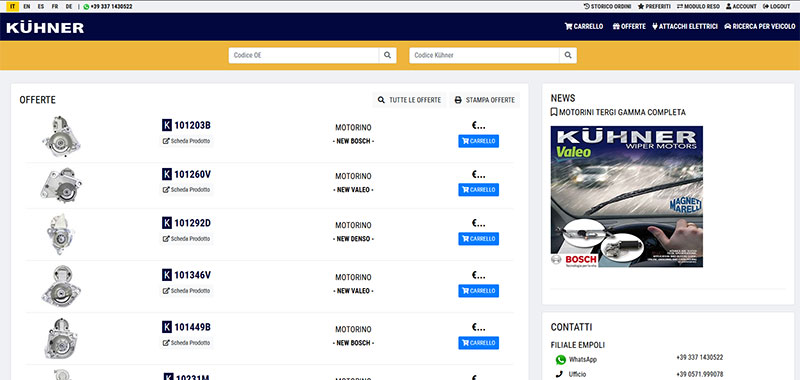Click WhatsApp number in top bar
The height and width of the screenshot is (380, 800).
tap(108, 7)
